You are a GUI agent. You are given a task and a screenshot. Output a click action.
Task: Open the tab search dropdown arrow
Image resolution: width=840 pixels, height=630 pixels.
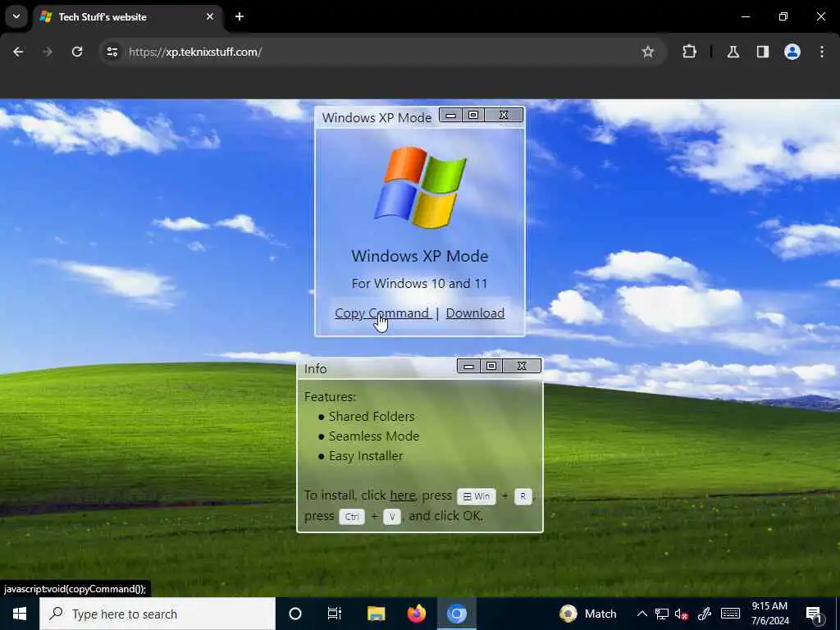pyautogui.click(x=16, y=16)
